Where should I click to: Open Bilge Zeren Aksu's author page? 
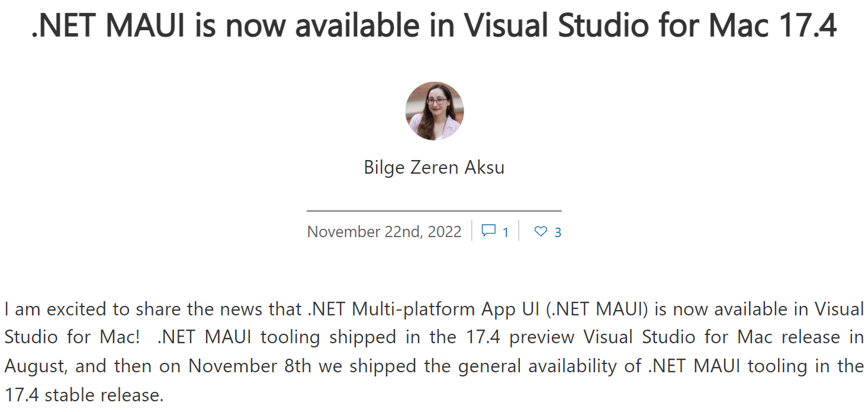[x=434, y=167]
